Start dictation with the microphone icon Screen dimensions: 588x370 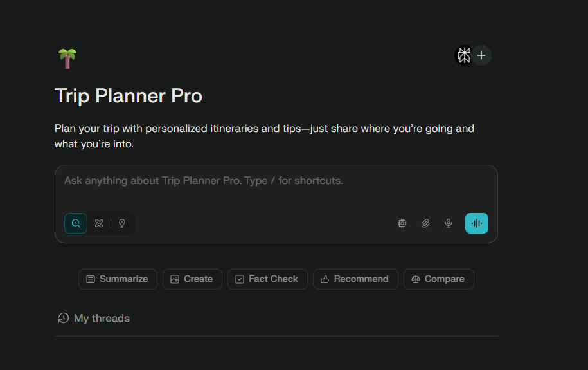(x=449, y=223)
